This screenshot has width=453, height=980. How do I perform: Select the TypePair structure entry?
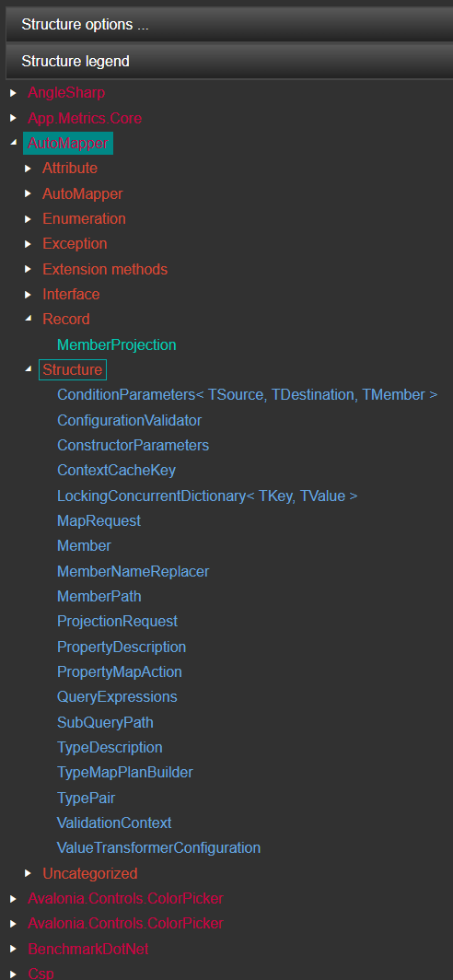(x=87, y=799)
